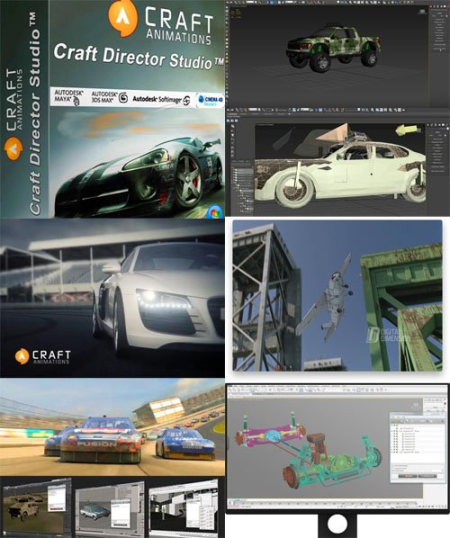Click the CRAFT ANIMATIONS wordmark atop the box
The width and height of the screenshot is (450, 538).
[178, 26]
